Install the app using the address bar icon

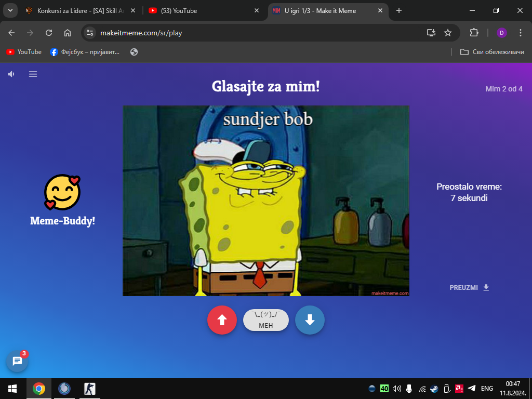tap(431, 33)
